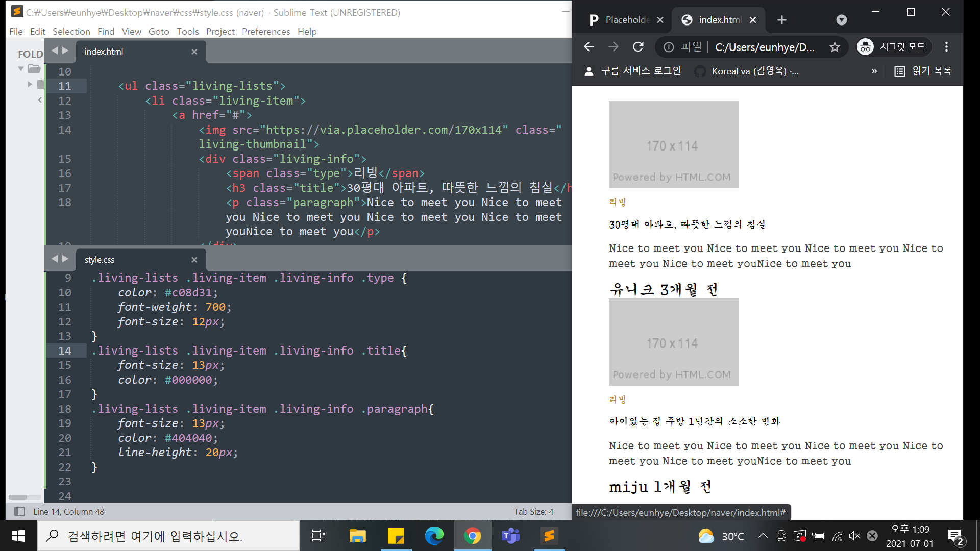Show hidden system tray icons
This screenshot has width=980, height=551.
(763, 536)
